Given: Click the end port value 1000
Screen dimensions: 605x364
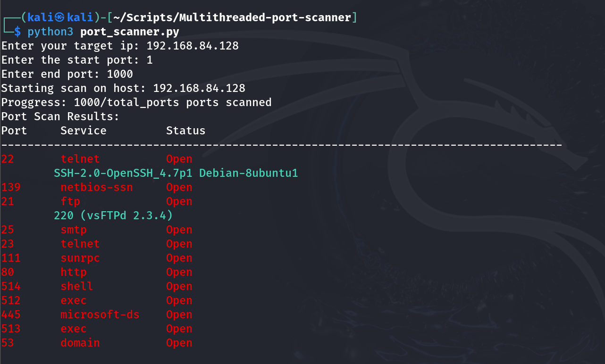Looking at the screenshot, I should click(120, 74).
